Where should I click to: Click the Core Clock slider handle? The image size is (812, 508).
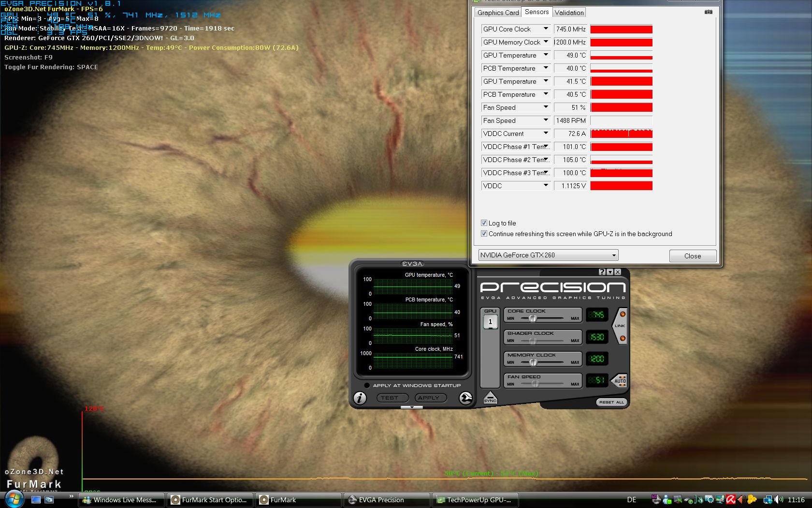tap(533, 318)
